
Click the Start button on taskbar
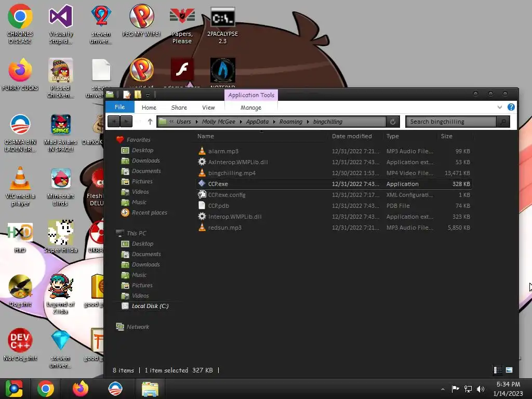click(14, 389)
